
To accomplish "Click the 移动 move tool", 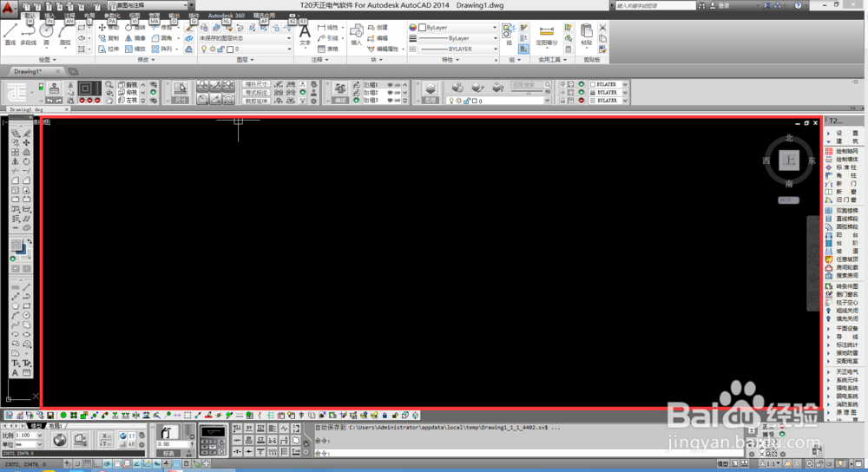I will click(108, 27).
